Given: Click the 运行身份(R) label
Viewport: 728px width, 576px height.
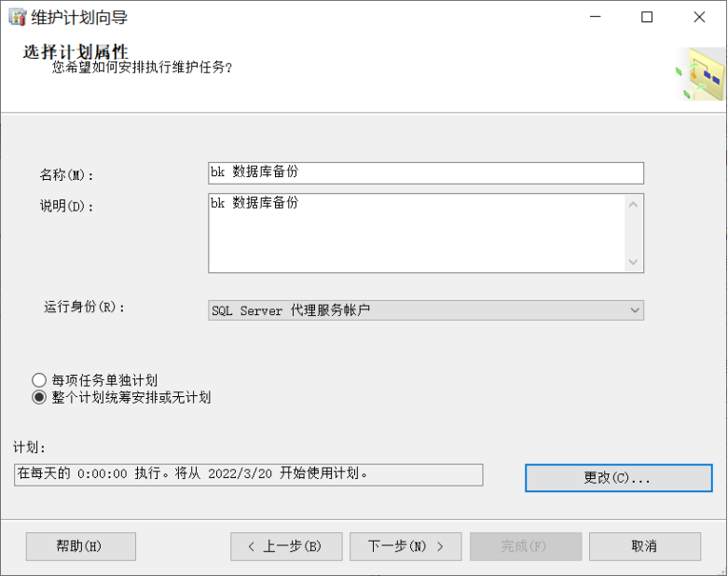Looking at the screenshot, I should pos(84,308).
